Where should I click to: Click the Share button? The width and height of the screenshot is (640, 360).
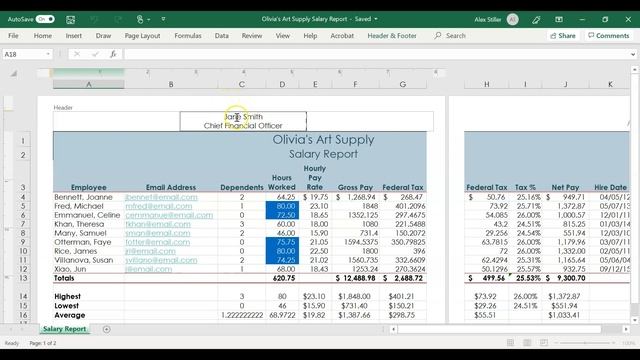(x=563, y=36)
